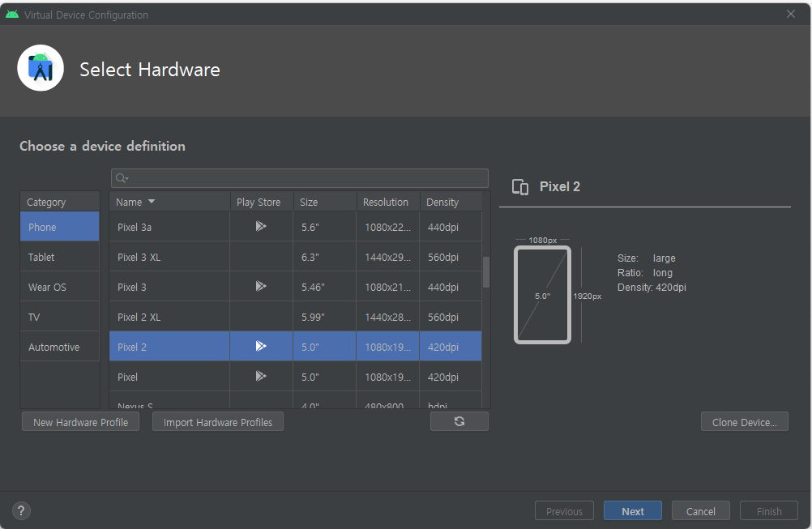812x529 pixels.
Task: Select the Tablet category
Action: click(59, 257)
